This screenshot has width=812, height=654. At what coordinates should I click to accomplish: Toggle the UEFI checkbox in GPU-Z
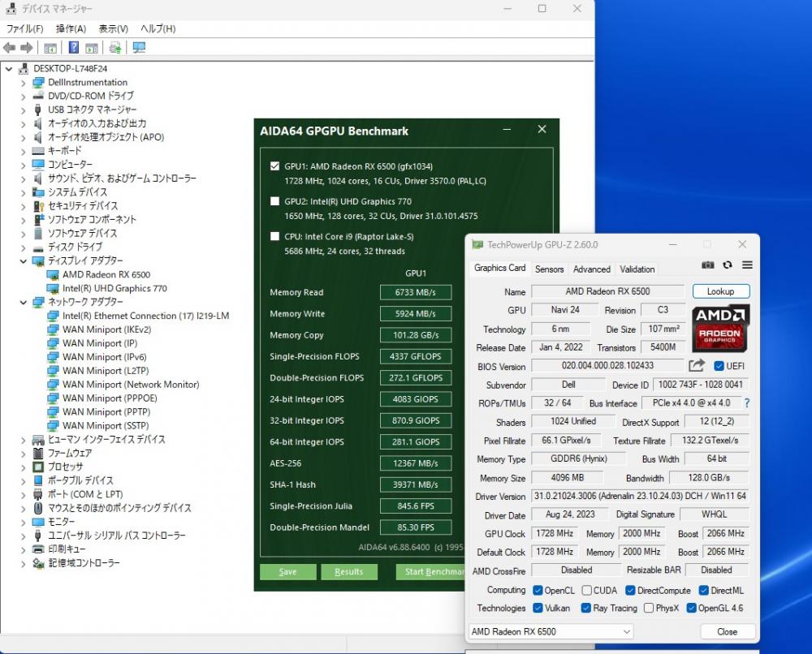(x=719, y=366)
